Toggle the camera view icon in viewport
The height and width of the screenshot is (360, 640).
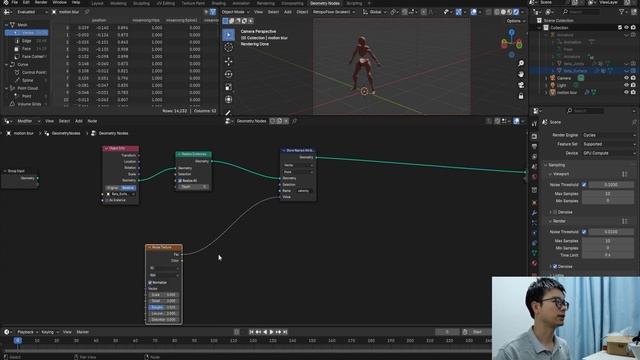[521, 85]
